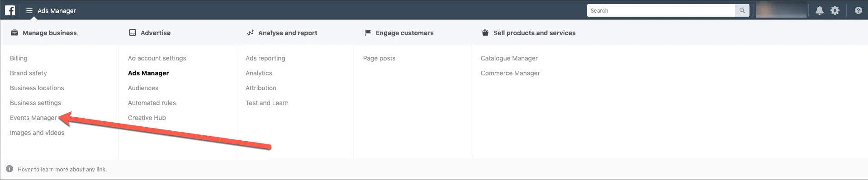Click the Ads Manager title in top bar
The image size is (868, 180).
click(57, 10)
